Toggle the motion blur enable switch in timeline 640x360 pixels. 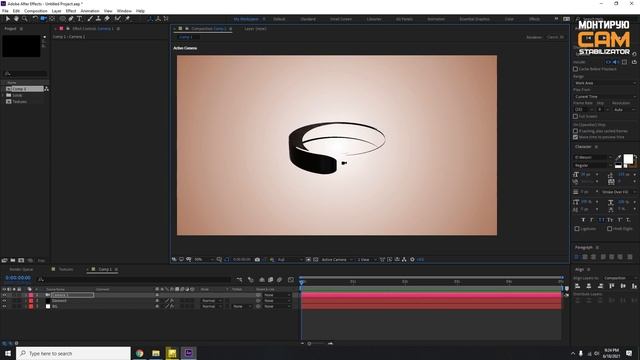click(x=280, y=280)
